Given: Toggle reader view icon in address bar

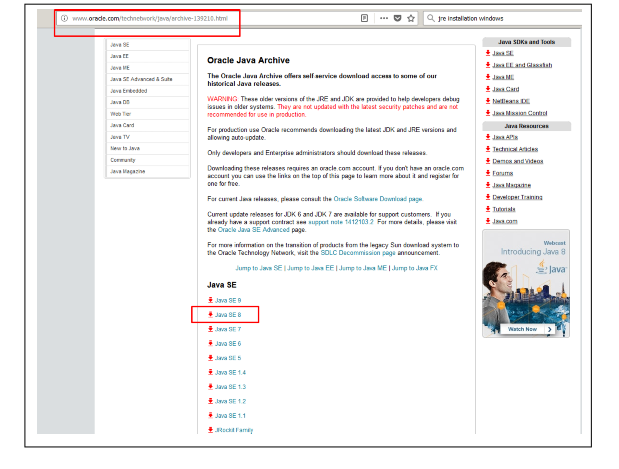Looking at the screenshot, I should click(x=364, y=18).
